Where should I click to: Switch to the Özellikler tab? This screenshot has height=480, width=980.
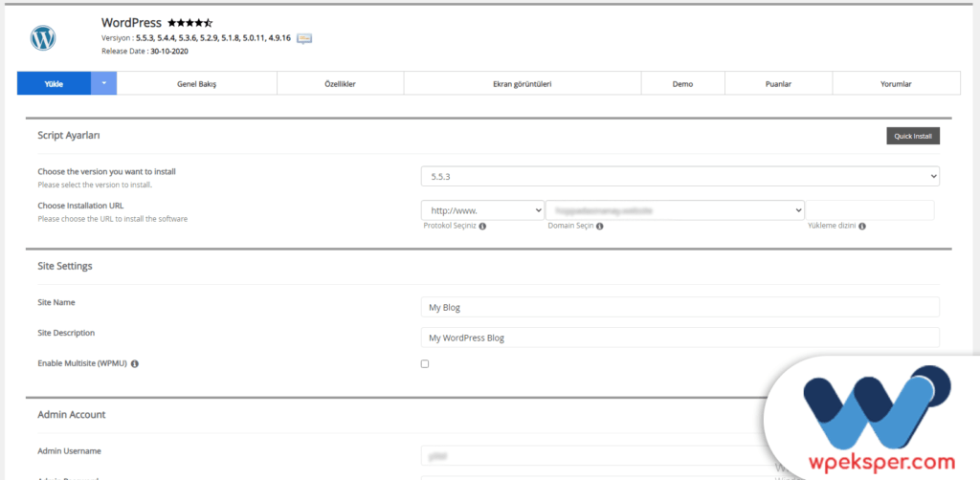coord(340,83)
